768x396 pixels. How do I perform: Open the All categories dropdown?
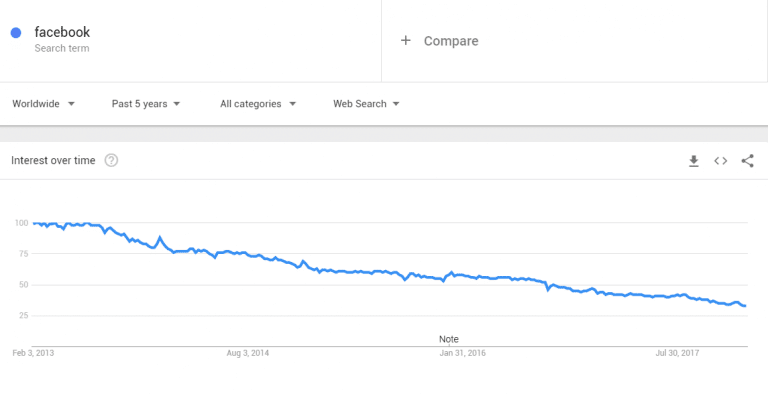tap(258, 104)
